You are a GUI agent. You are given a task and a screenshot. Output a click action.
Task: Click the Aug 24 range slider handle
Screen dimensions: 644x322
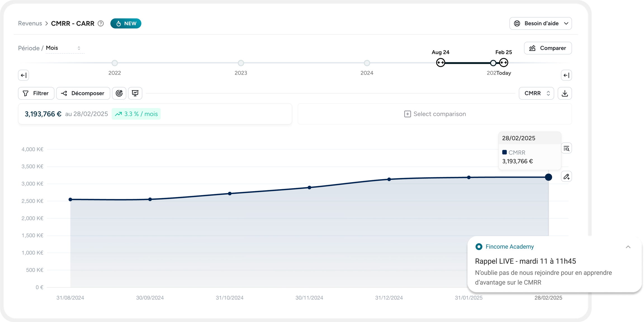[441, 63]
